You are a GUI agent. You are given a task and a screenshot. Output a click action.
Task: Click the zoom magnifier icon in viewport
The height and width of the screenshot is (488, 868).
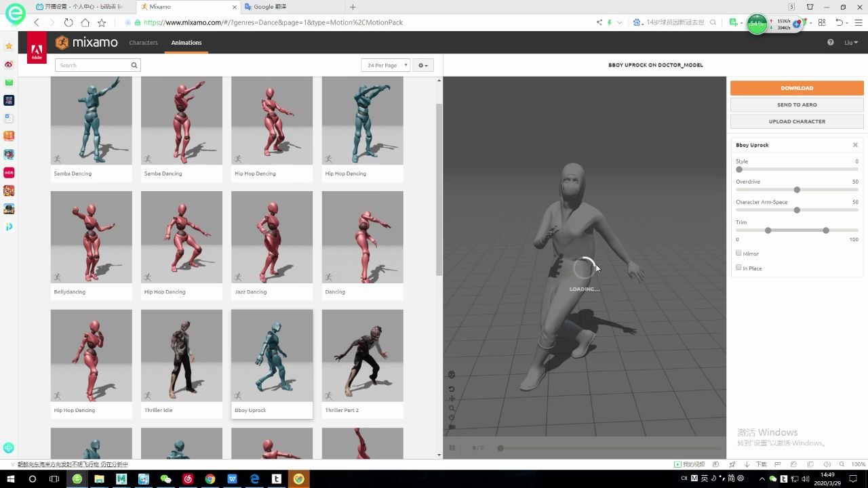coord(452,408)
